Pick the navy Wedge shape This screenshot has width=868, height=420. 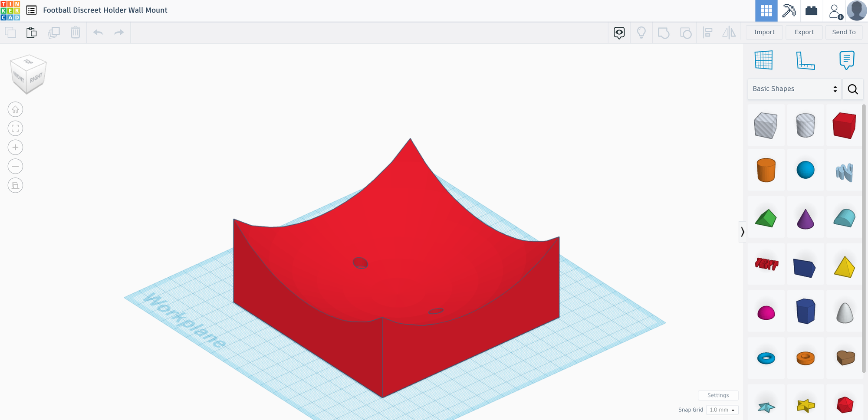tap(805, 268)
